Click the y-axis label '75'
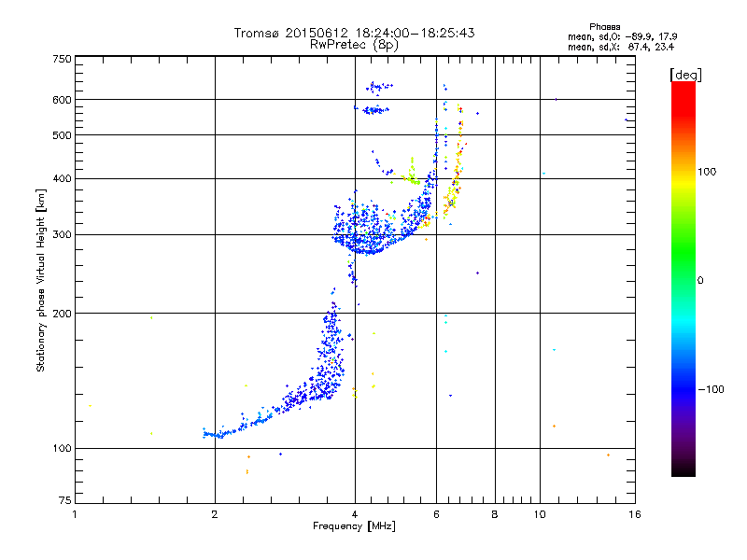The image size is (747, 560). coord(65,500)
